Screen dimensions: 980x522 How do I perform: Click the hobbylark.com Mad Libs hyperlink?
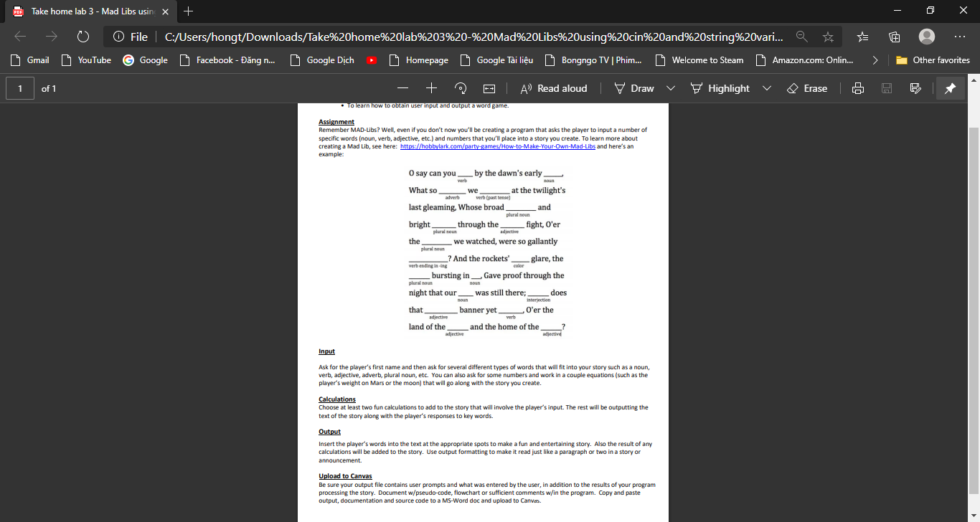coord(498,146)
